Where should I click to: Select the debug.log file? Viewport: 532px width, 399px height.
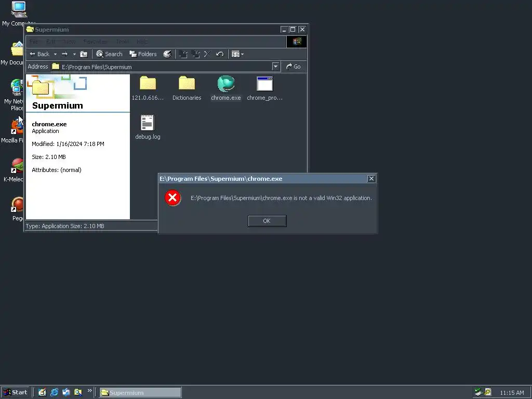[x=148, y=127]
